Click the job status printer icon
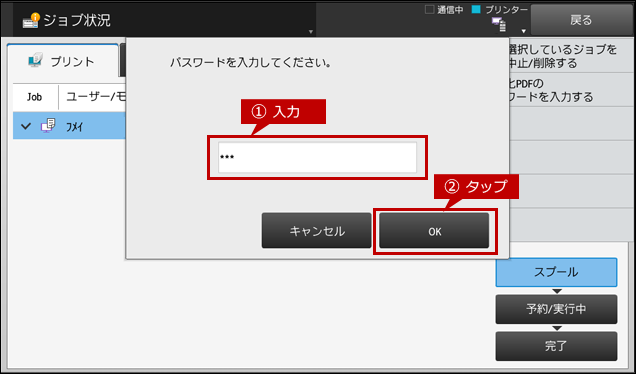The width and height of the screenshot is (636, 374). point(31,20)
